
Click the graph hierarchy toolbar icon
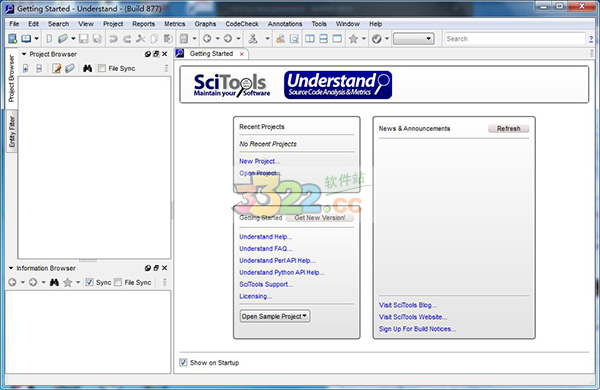click(253, 39)
